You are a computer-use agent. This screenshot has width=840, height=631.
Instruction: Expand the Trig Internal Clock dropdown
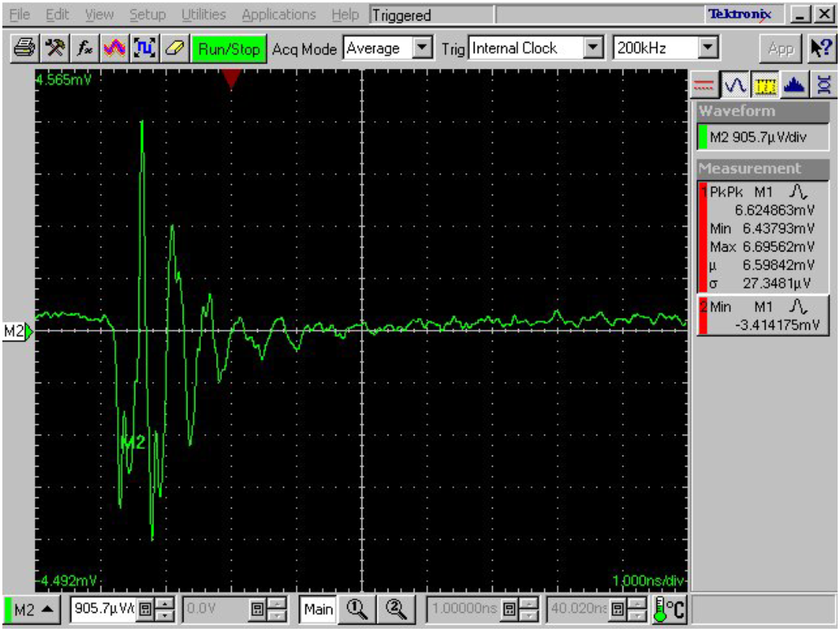click(x=592, y=48)
